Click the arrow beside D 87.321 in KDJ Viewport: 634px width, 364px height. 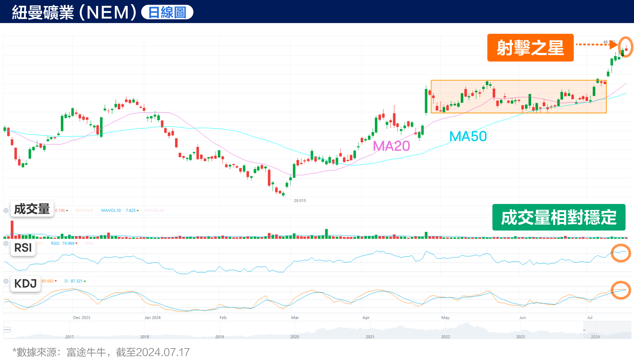point(85,281)
